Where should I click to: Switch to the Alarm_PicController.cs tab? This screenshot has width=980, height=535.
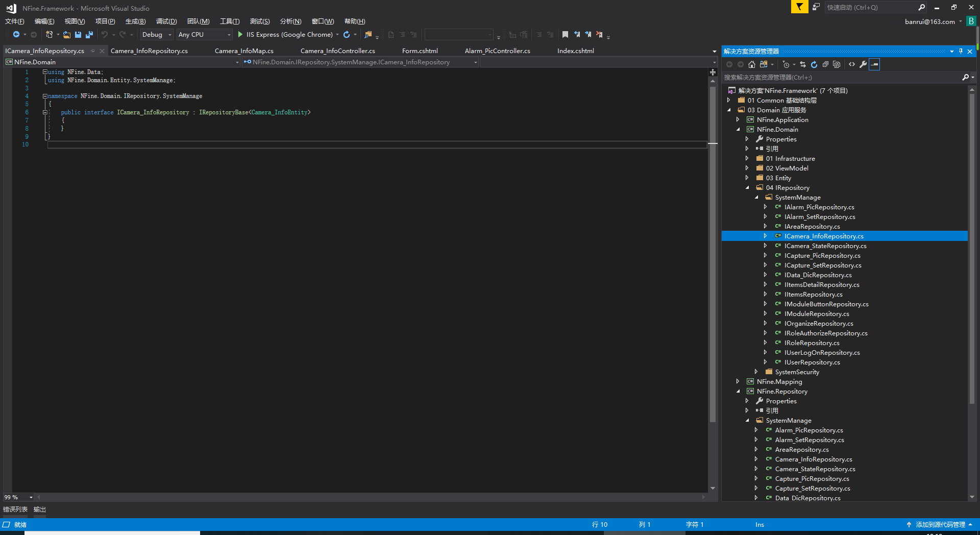point(497,51)
